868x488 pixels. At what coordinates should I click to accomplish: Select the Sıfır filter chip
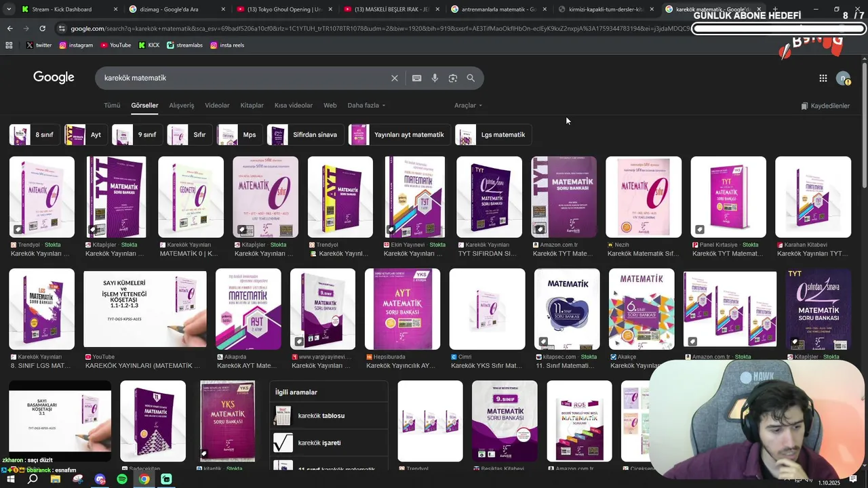point(190,135)
